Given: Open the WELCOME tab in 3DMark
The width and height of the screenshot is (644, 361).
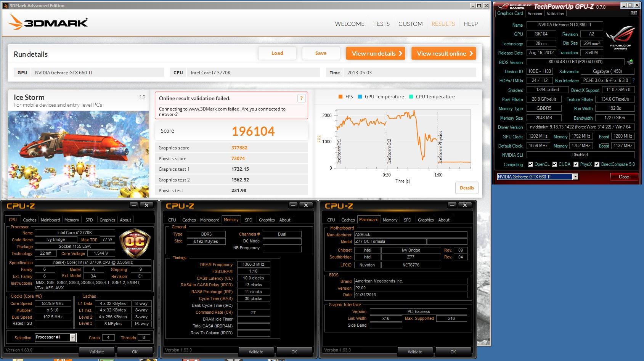Looking at the screenshot, I should (350, 24).
